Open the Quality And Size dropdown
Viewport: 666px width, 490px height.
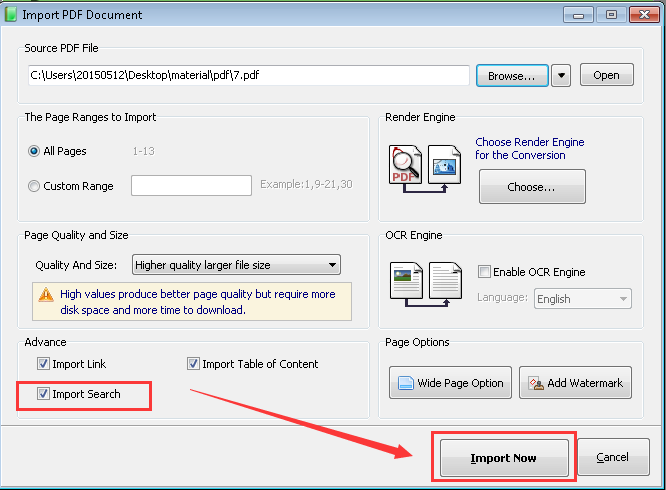236,265
